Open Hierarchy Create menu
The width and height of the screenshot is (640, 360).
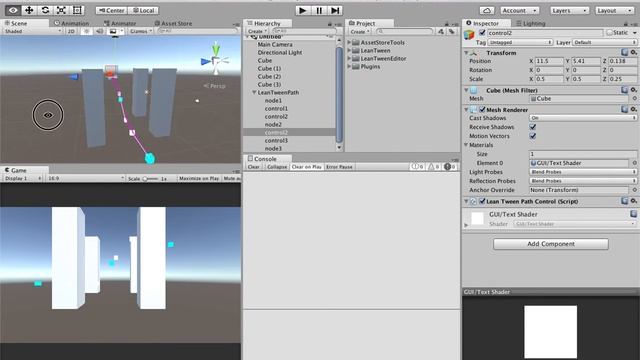257,31
